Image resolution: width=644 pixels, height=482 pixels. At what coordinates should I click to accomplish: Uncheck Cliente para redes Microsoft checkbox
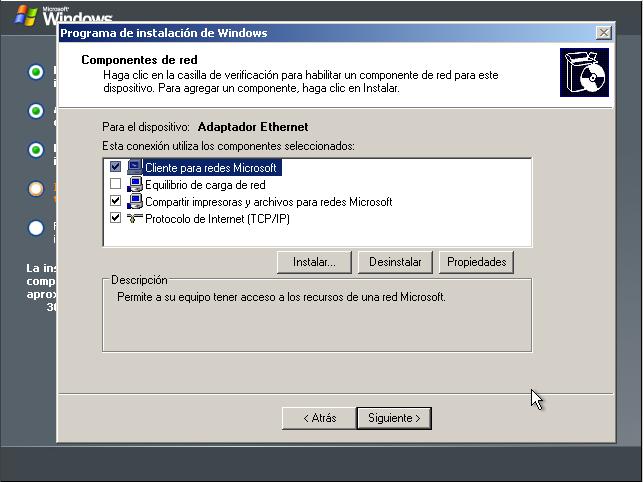pyautogui.click(x=115, y=167)
